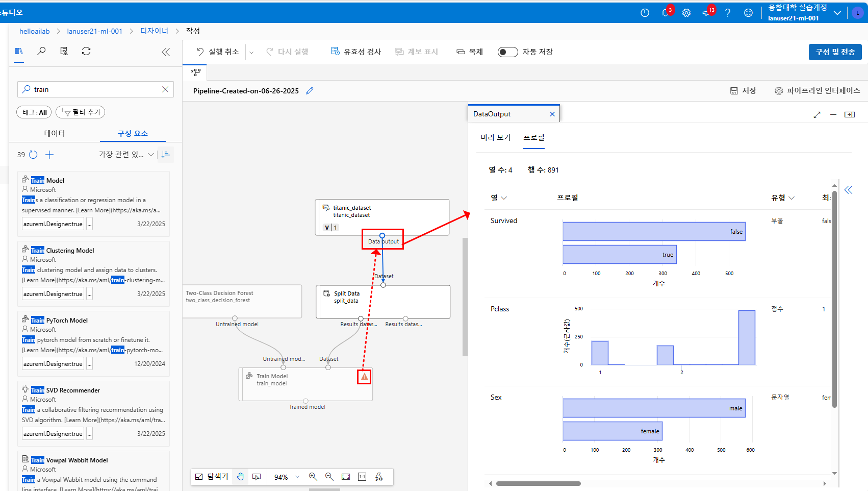The image size is (868, 491).
Task: Open the 가장 관련 있... sort dropdown
Action: [x=126, y=154]
